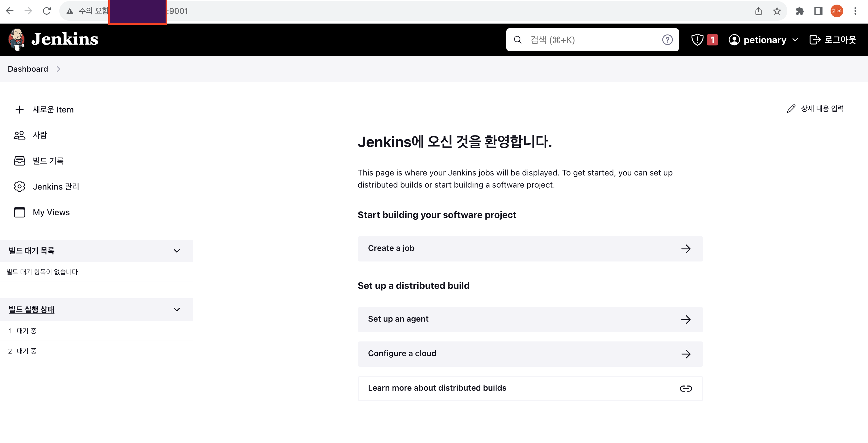Screen dimensions: 868x443
Task: Select 새로운 Item in the sidebar
Action: coord(53,110)
